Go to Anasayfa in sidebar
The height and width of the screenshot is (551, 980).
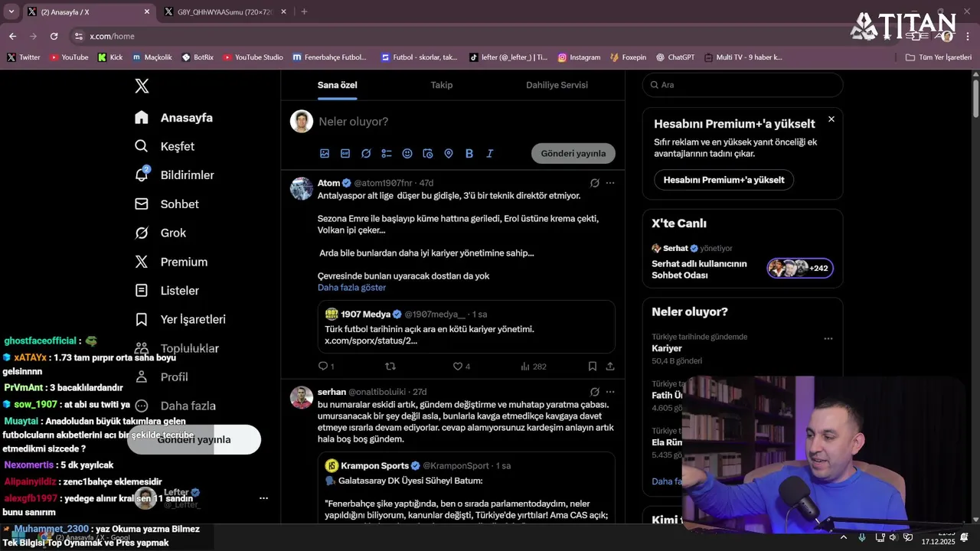(x=174, y=118)
